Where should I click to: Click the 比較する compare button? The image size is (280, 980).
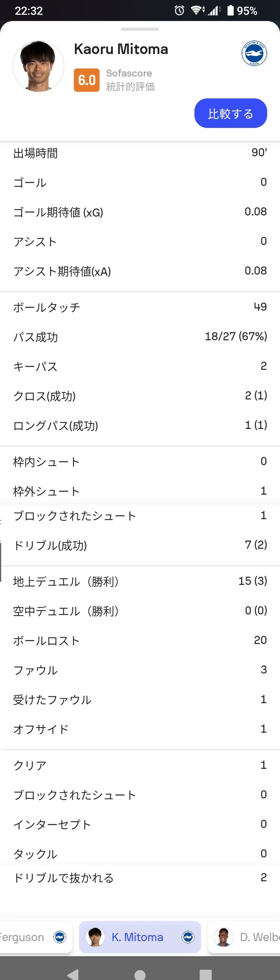231,113
